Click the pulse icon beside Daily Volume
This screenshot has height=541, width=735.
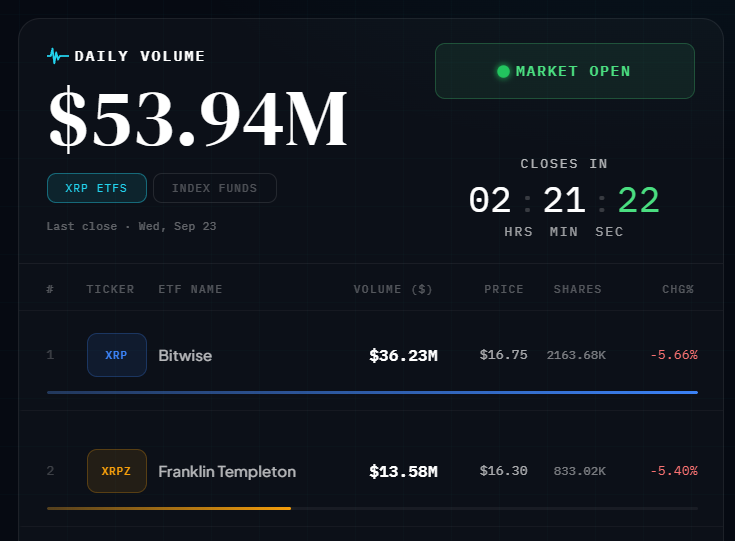tap(58, 56)
